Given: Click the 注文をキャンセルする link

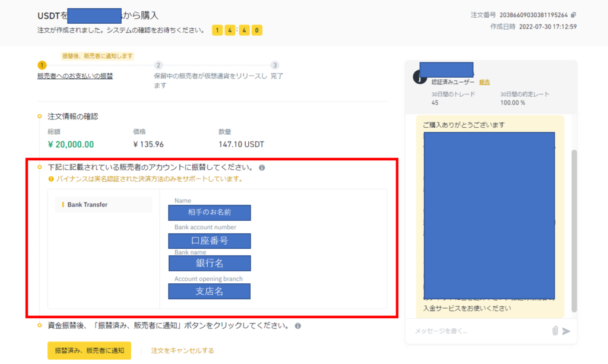Looking at the screenshot, I should point(182,350).
